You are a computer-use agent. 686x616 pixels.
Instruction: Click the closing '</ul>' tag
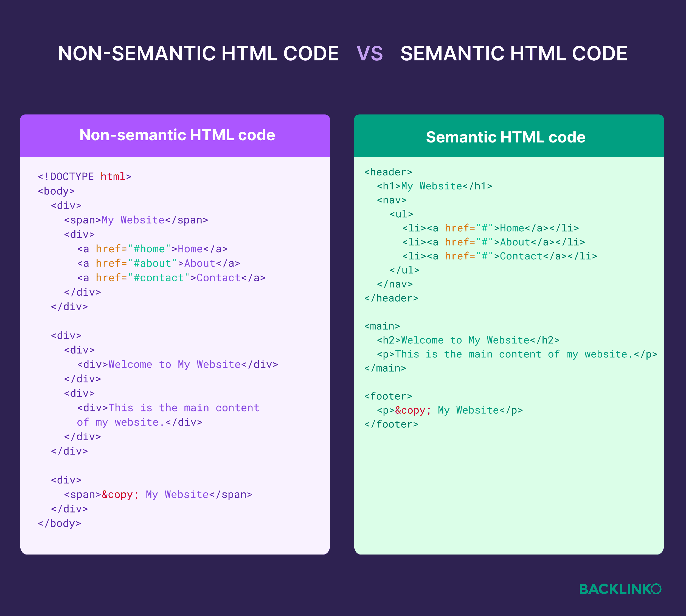[404, 270]
